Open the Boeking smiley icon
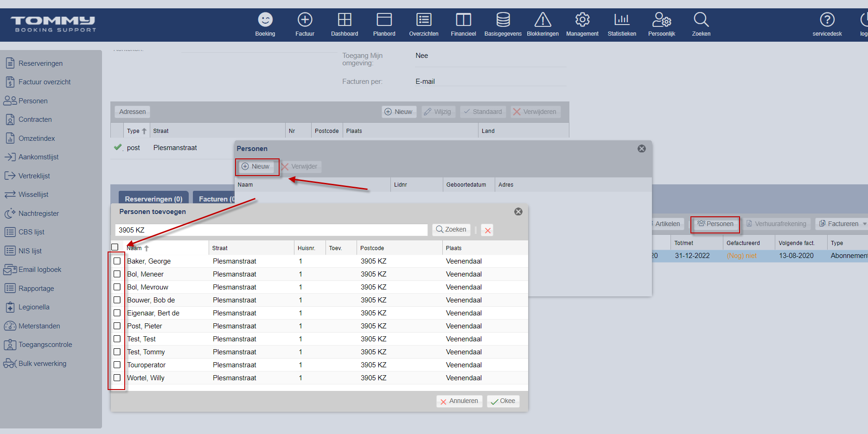This screenshot has width=868, height=434. [x=265, y=20]
